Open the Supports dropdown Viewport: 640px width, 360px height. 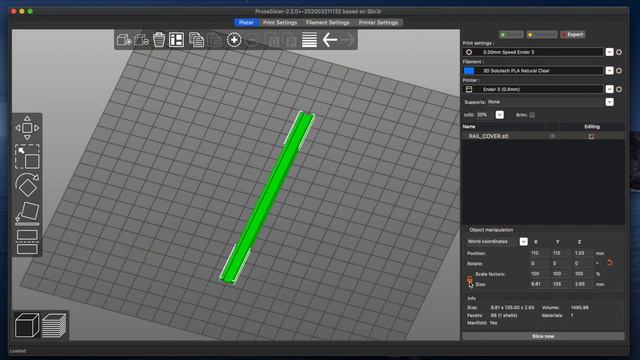coord(609,102)
